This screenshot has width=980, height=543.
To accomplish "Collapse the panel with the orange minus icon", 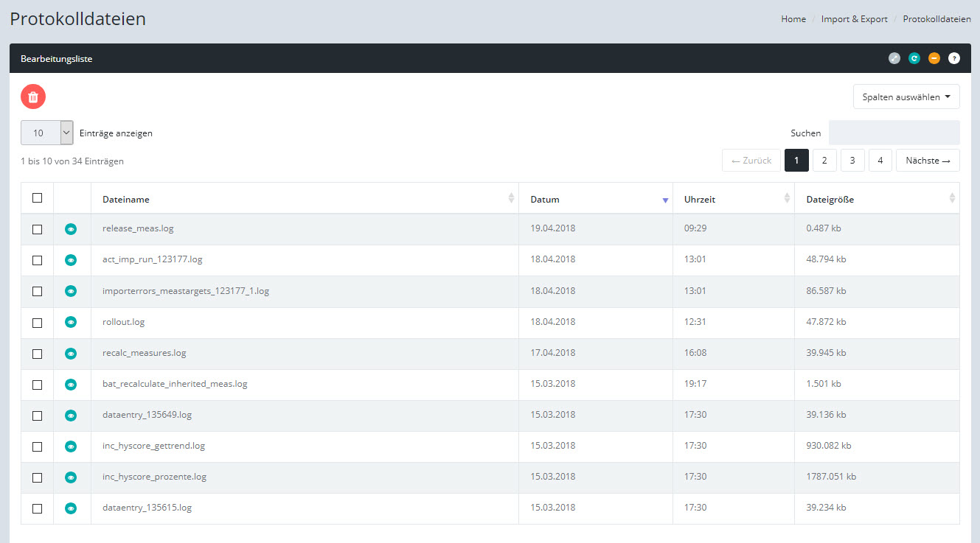I will 934,58.
